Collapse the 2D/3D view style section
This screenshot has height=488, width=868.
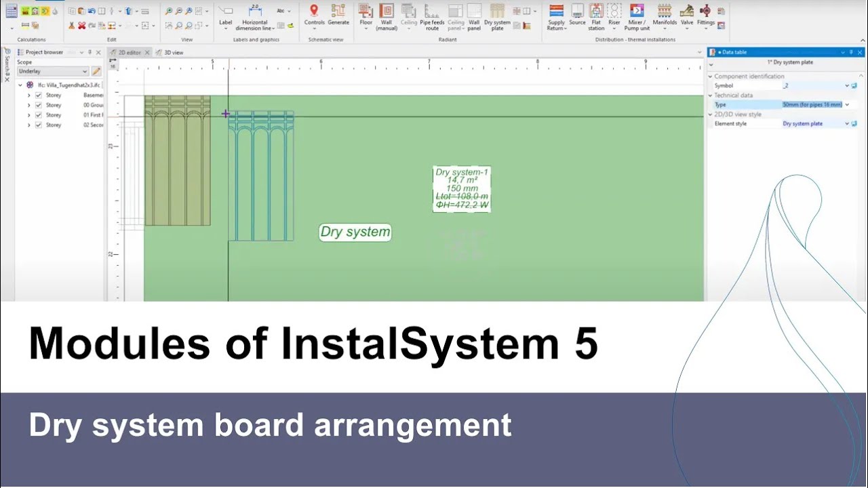711,115
